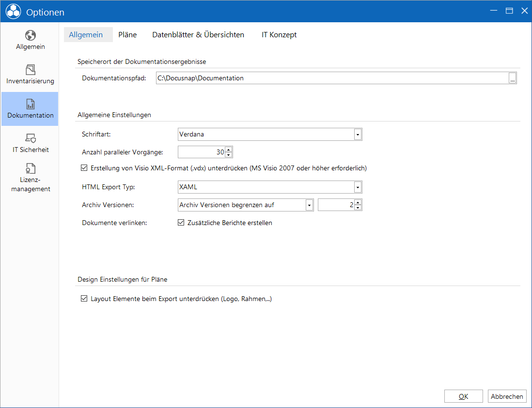Switch to the Pläne tab

pos(127,34)
